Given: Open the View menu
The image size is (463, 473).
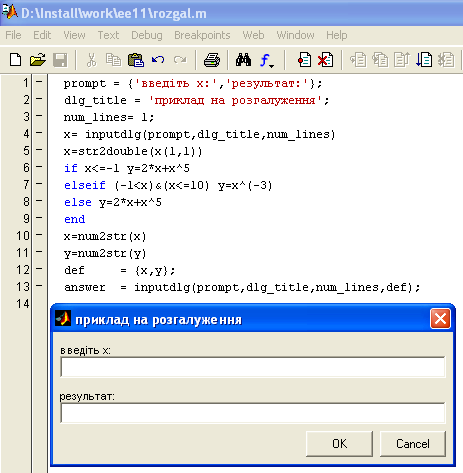Looking at the screenshot, I should [x=74, y=35].
